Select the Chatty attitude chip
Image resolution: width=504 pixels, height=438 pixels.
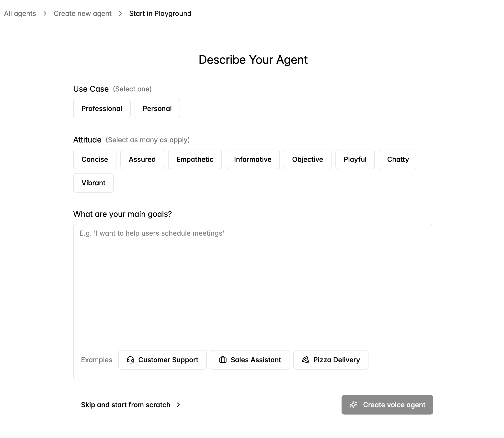pyautogui.click(x=398, y=159)
